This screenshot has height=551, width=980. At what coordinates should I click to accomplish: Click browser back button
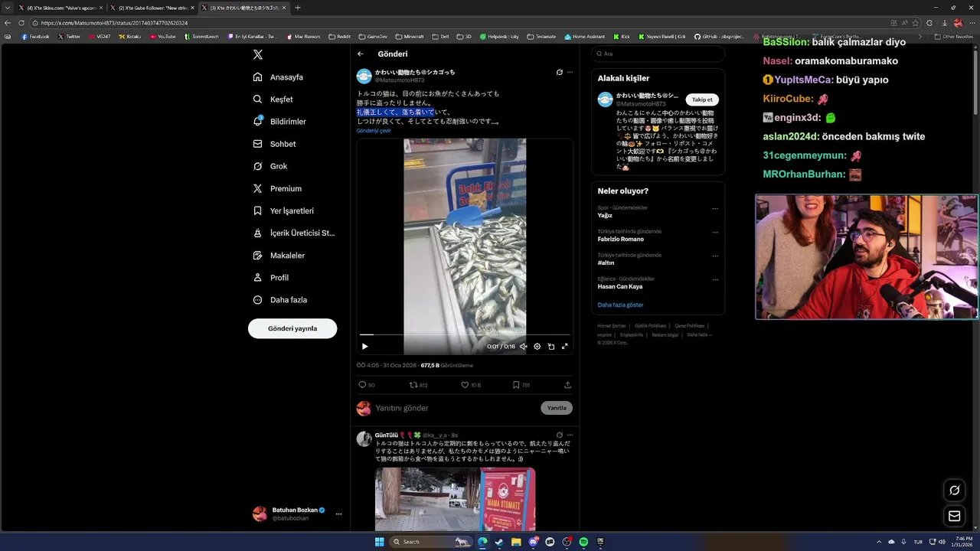tap(8, 23)
